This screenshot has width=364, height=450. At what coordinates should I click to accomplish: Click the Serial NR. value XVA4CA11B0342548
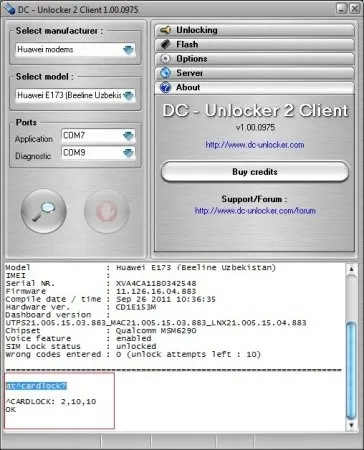(x=156, y=284)
